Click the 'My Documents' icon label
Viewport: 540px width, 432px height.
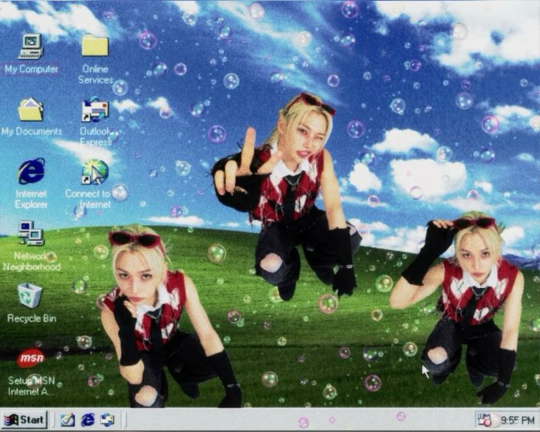[31, 132]
